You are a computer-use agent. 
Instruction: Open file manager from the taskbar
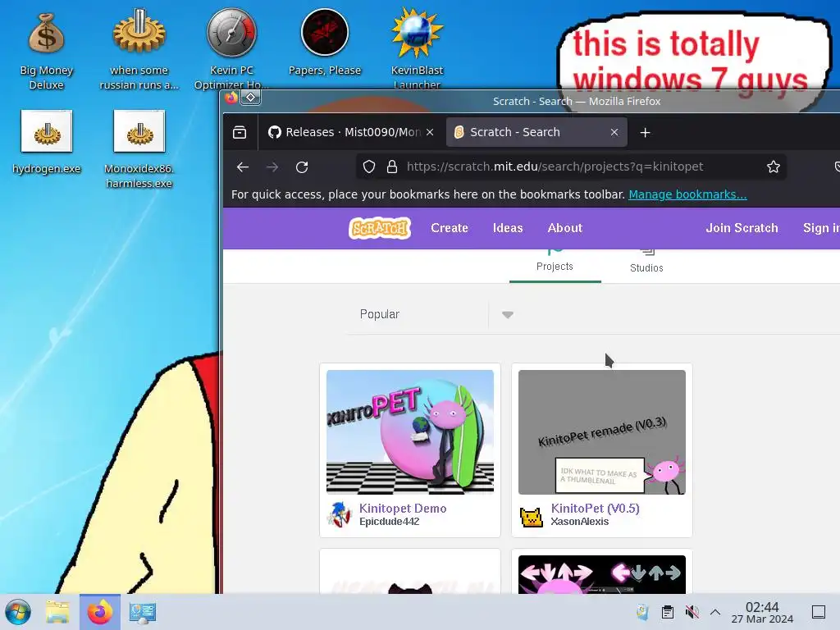57,612
